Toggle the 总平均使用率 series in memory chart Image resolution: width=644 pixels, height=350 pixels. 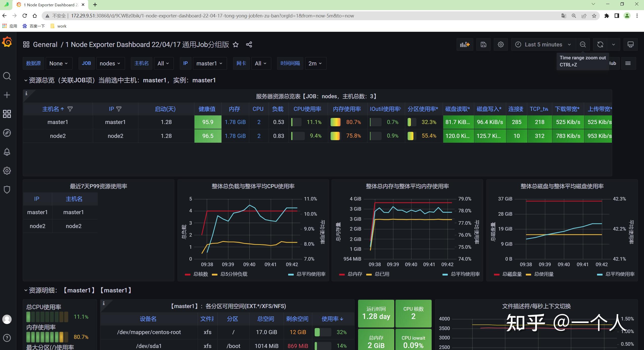coord(461,274)
